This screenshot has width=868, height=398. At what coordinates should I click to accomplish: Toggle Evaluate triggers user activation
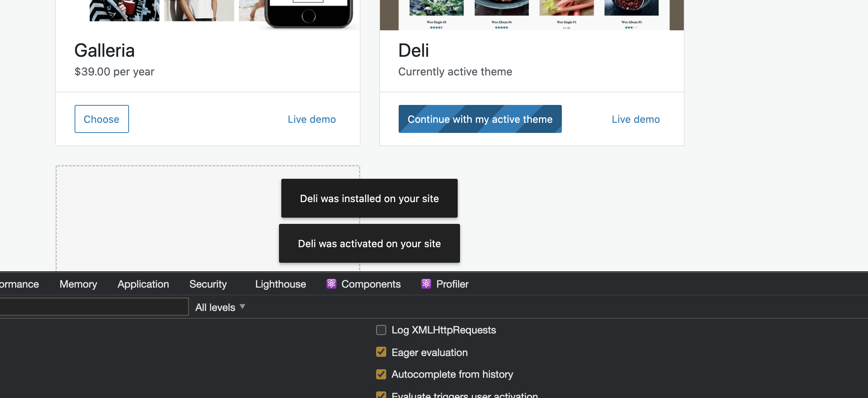(x=381, y=395)
